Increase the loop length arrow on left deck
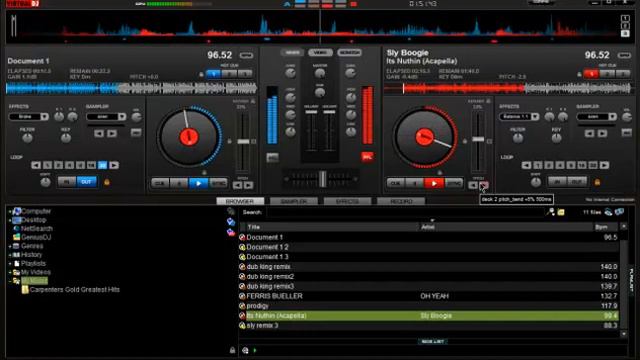The image size is (640, 360). (x=114, y=165)
